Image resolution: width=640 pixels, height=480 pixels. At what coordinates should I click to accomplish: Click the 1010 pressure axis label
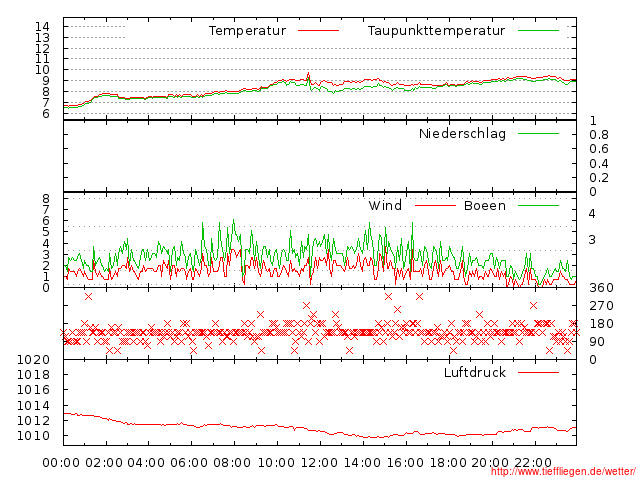point(33,436)
